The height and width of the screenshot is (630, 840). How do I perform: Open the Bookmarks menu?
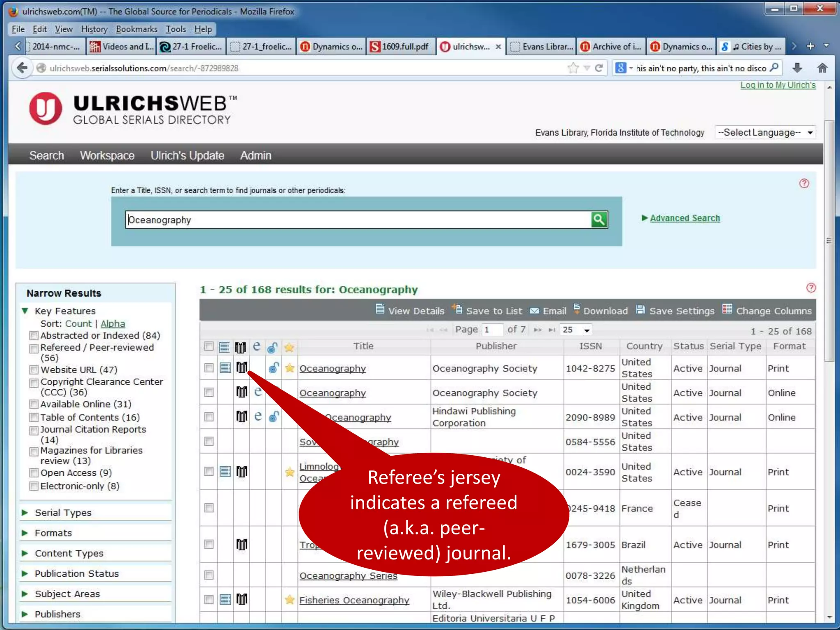[136, 29]
